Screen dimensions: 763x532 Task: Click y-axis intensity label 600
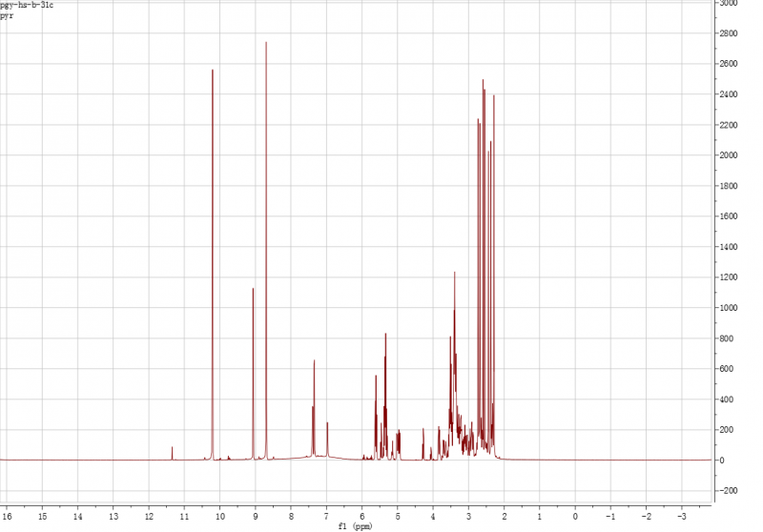(727, 369)
